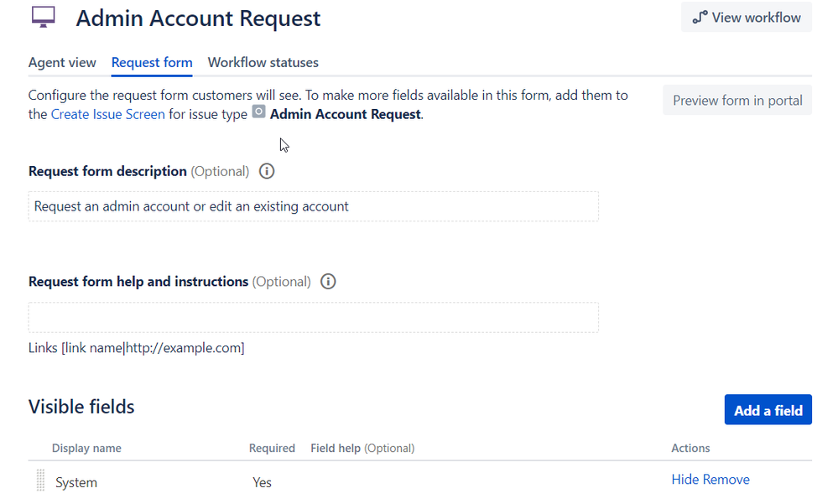Image resolution: width=838 pixels, height=504 pixels.
Task: Preview the form in portal
Action: pyautogui.click(x=737, y=100)
